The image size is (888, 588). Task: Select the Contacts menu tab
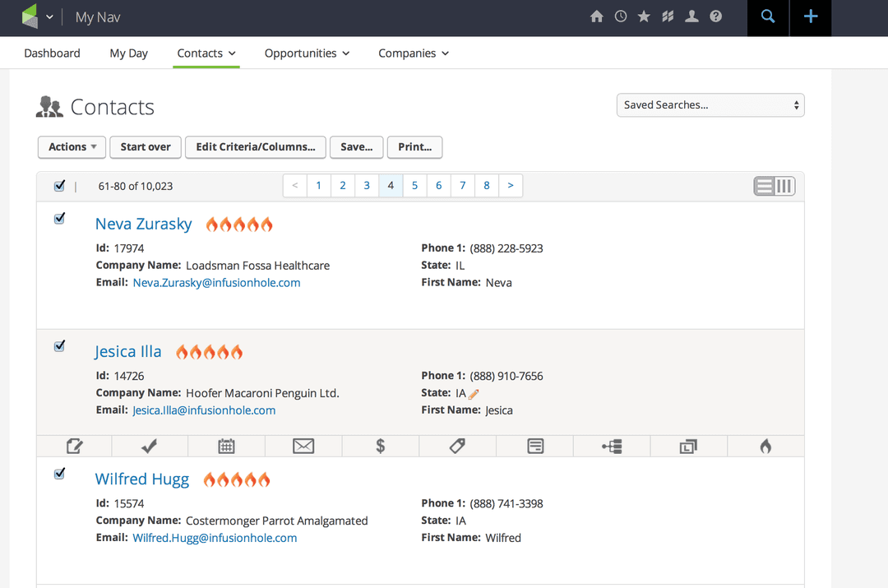point(206,53)
